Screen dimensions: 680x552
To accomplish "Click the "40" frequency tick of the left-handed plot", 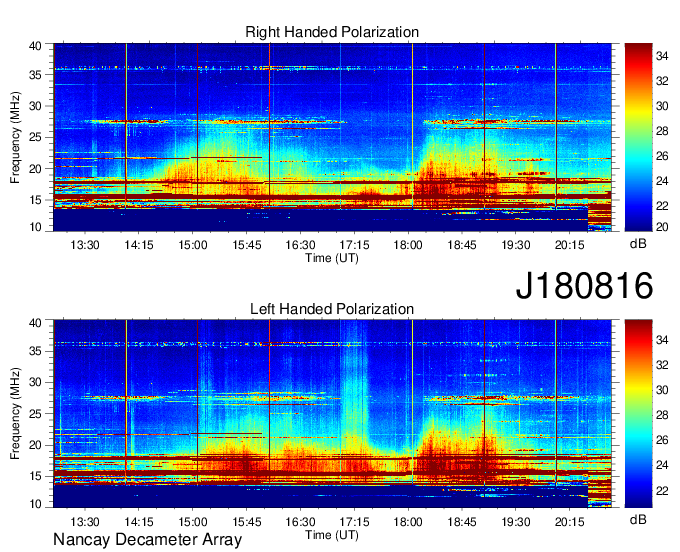I will coord(35,323).
